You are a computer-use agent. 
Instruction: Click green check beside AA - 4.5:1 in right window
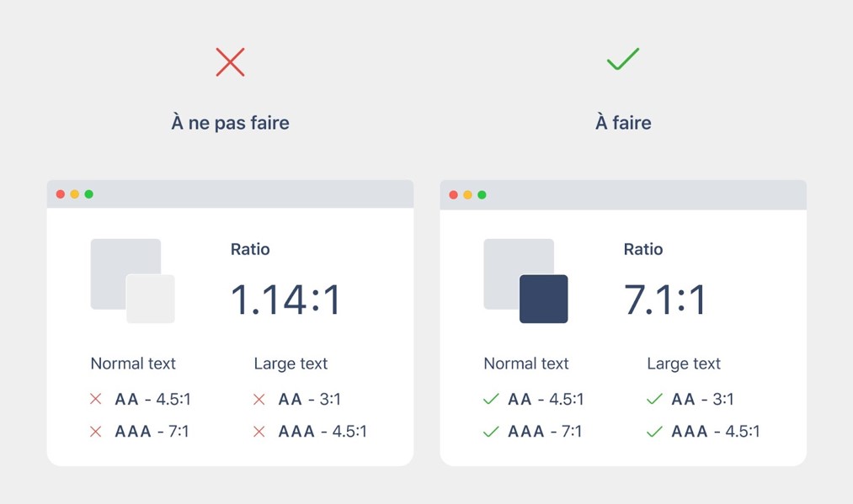click(x=491, y=399)
